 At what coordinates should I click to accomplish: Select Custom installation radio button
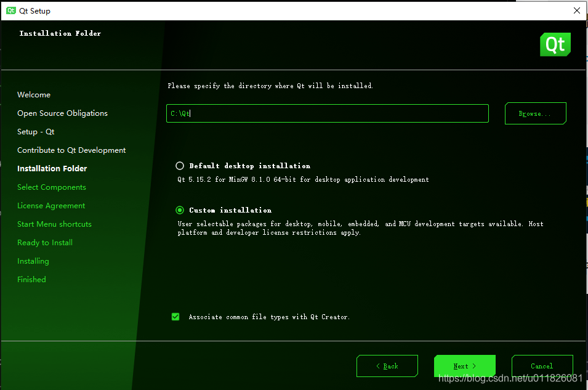(180, 210)
